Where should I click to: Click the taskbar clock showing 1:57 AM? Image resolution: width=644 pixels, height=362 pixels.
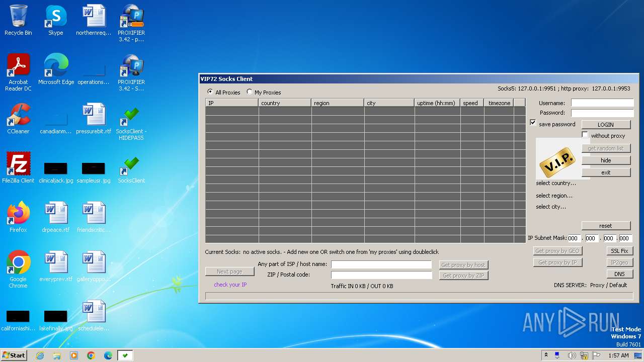pos(618,355)
